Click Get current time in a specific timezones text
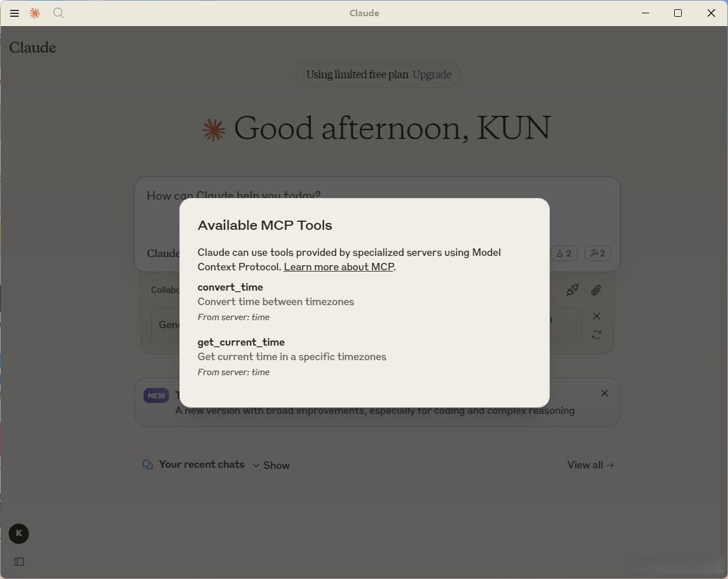This screenshot has height=579, width=728. click(292, 357)
